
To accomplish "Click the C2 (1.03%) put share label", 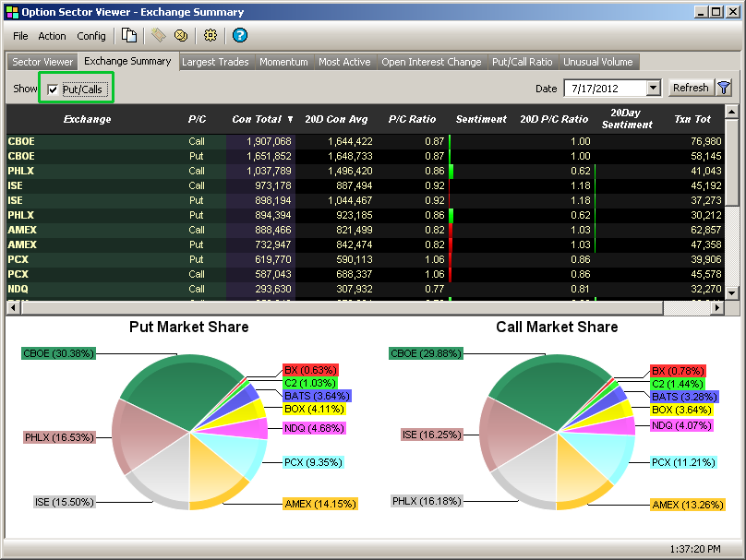I will point(310,383).
